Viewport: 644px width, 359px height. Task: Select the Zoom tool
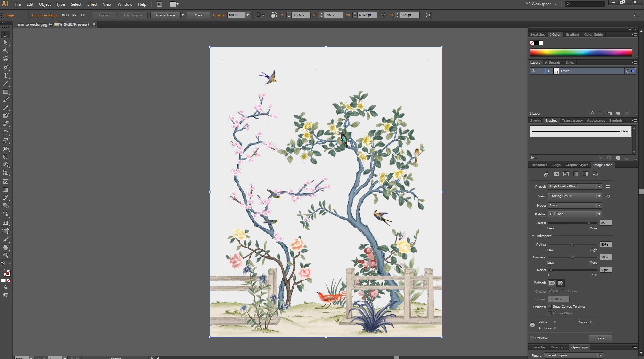pos(6,255)
